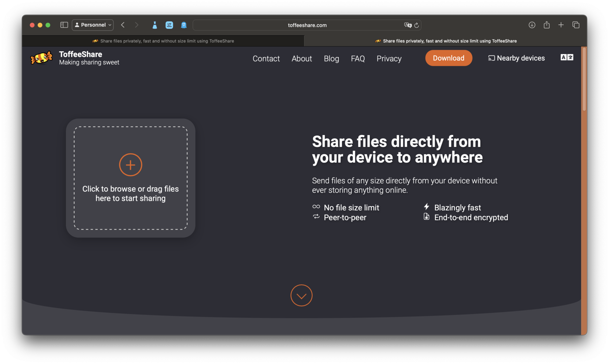
Task: Click 'Peer-to-peer' text
Action: [x=345, y=218]
